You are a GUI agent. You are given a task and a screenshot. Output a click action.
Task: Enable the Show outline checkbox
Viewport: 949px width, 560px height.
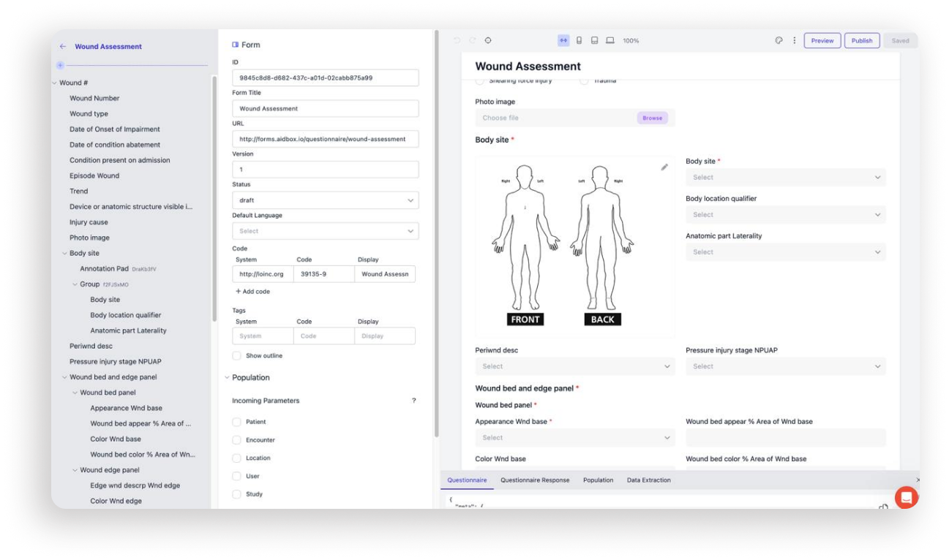tap(236, 356)
